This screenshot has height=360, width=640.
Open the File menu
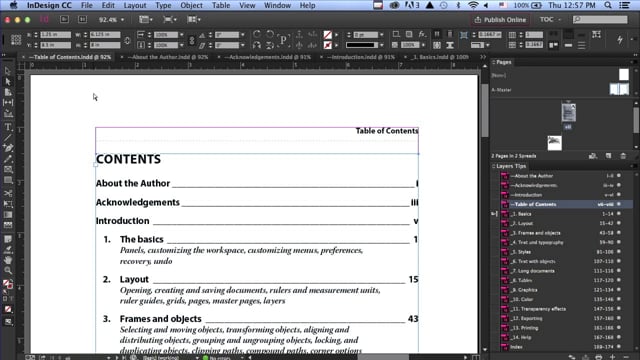point(87,5)
